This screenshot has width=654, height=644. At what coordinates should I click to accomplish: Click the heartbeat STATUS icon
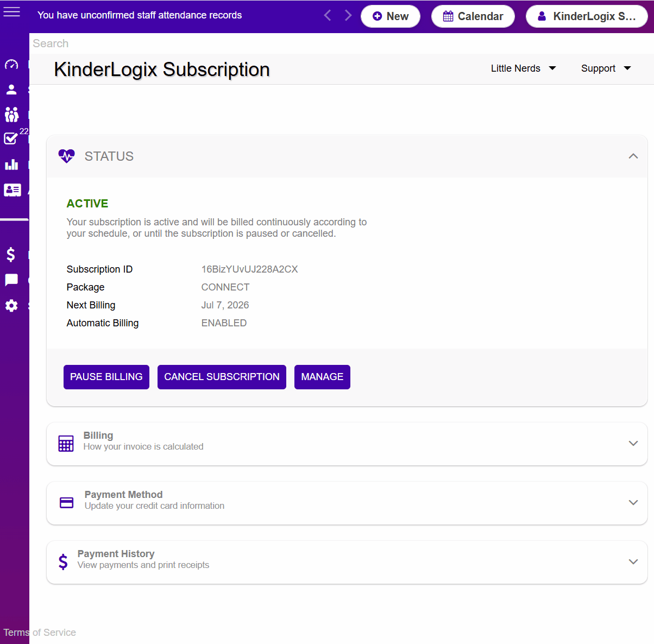tap(66, 156)
